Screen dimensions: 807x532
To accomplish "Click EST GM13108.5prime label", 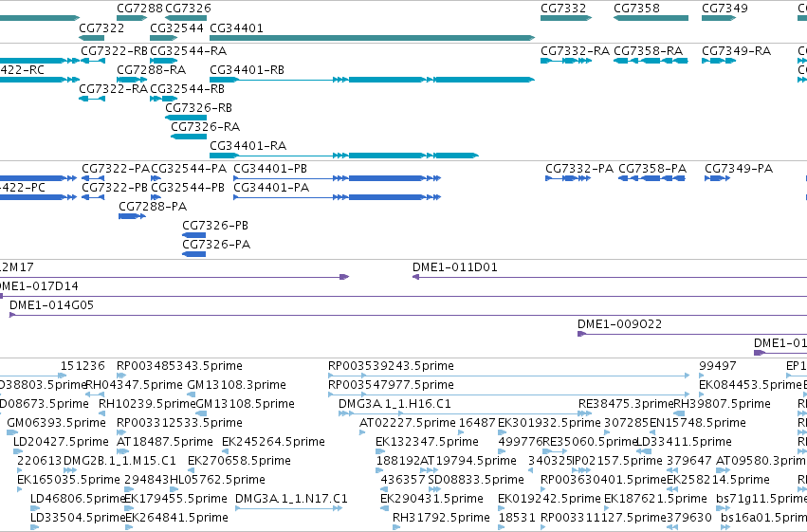I will (x=245, y=403).
